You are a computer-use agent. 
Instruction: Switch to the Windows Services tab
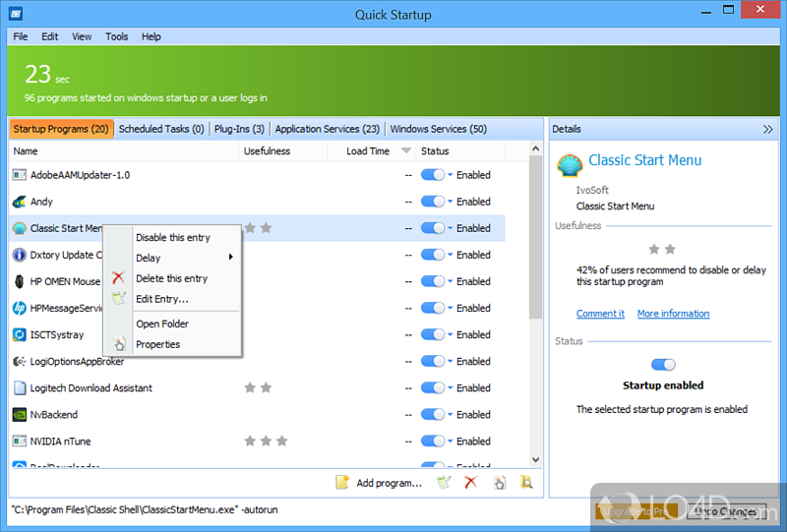click(x=438, y=129)
